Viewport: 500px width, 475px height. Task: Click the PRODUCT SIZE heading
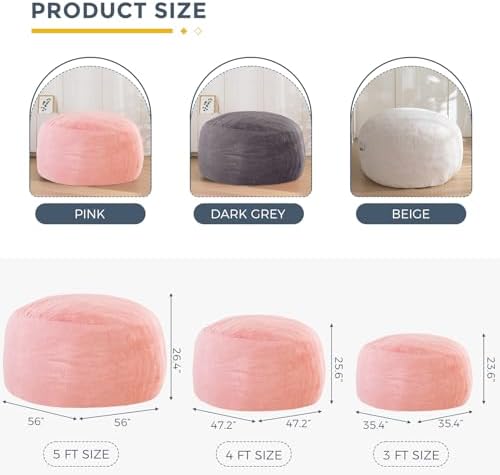(119, 10)
